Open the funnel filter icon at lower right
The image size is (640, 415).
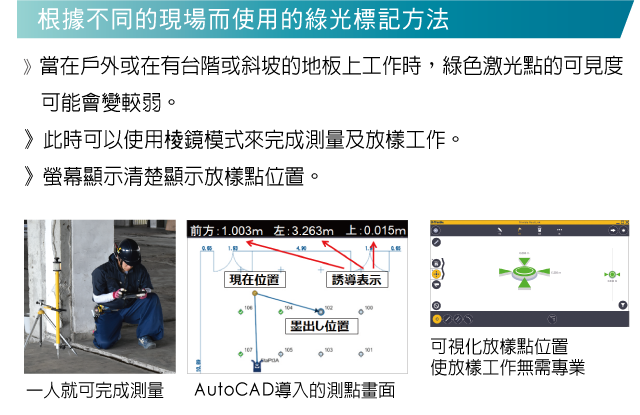coord(623,305)
